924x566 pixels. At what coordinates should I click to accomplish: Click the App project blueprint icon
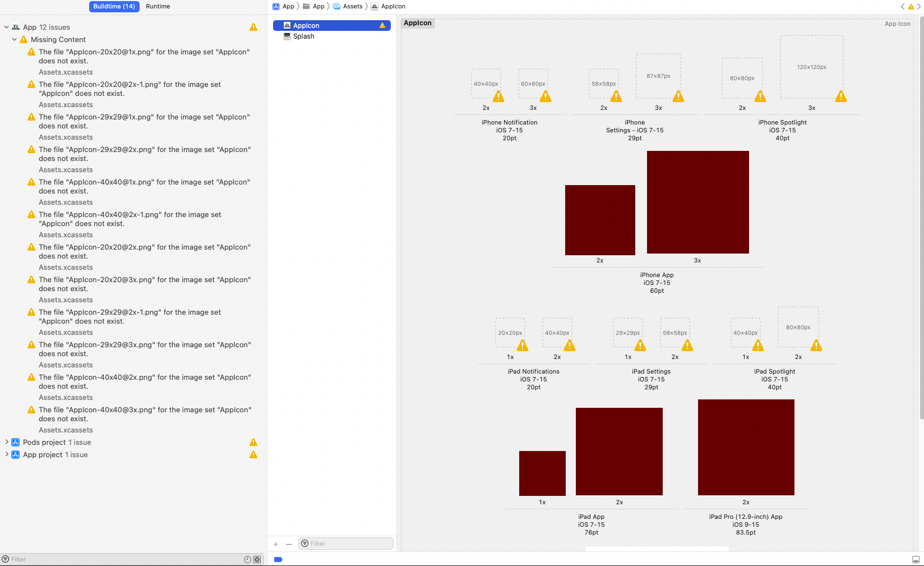point(16,454)
